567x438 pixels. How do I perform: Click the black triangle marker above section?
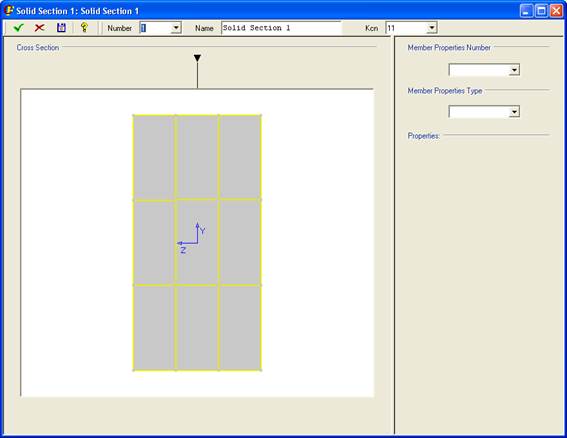[197, 58]
